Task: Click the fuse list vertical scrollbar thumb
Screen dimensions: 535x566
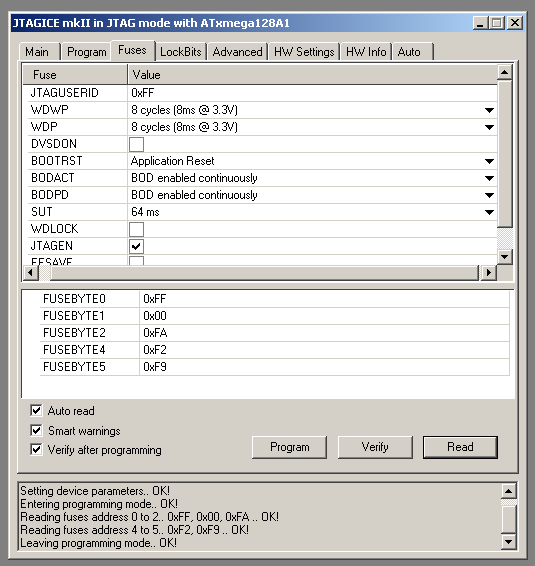Action: coord(505,154)
